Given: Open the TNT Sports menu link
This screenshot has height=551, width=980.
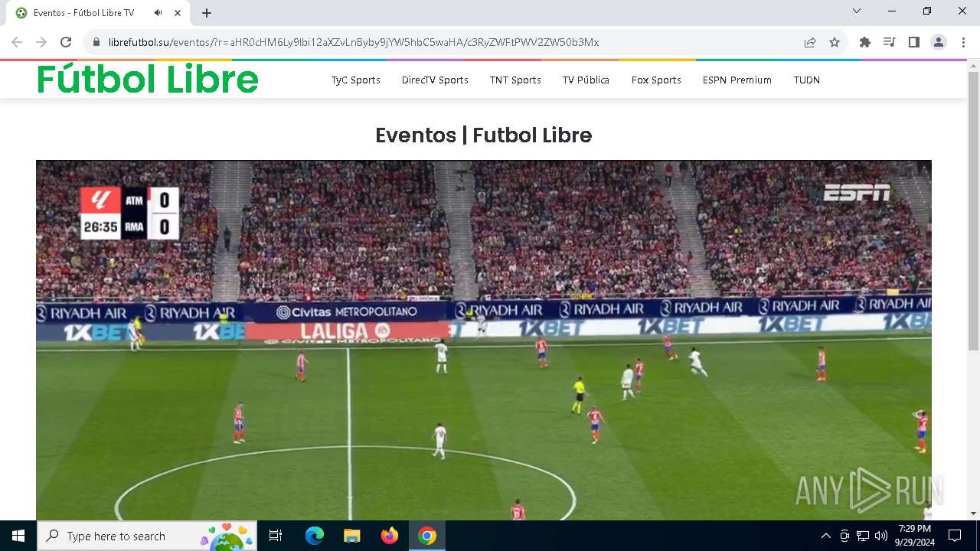Looking at the screenshot, I should pos(515,80).
